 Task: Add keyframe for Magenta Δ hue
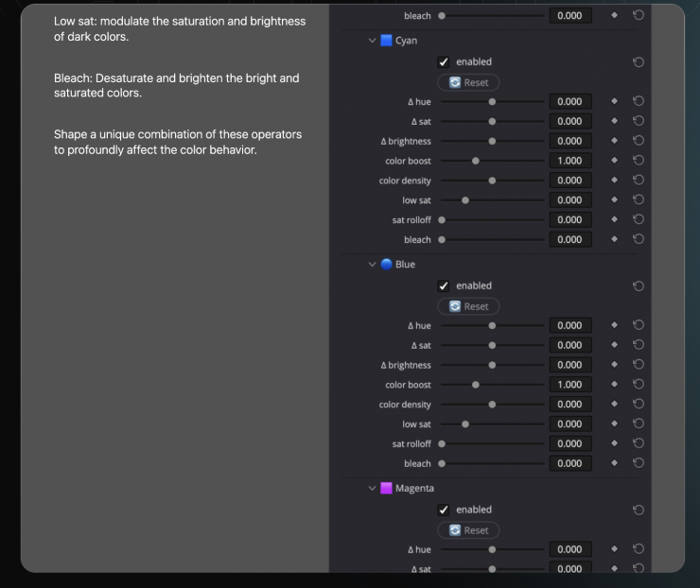click(614, 549)
